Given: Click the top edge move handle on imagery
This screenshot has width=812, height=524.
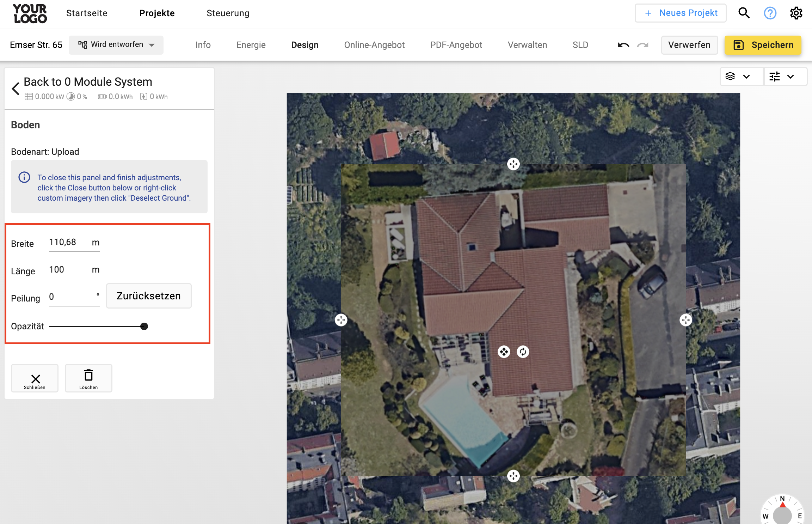Looking at the screenshot, I should pyautogui.click(x=513, y=164).
